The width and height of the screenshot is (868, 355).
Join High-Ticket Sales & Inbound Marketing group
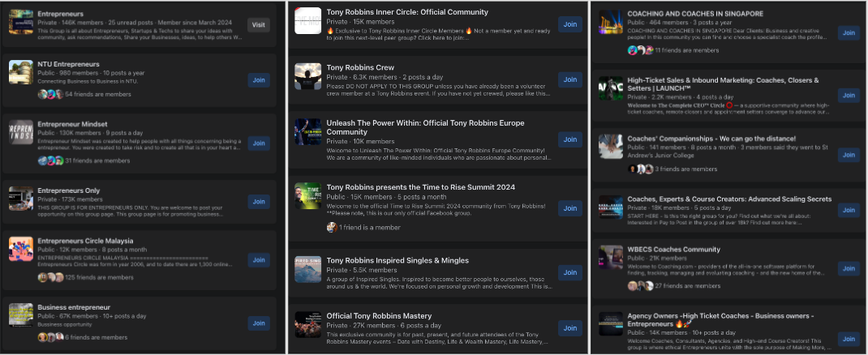click(x=849, y=95)
